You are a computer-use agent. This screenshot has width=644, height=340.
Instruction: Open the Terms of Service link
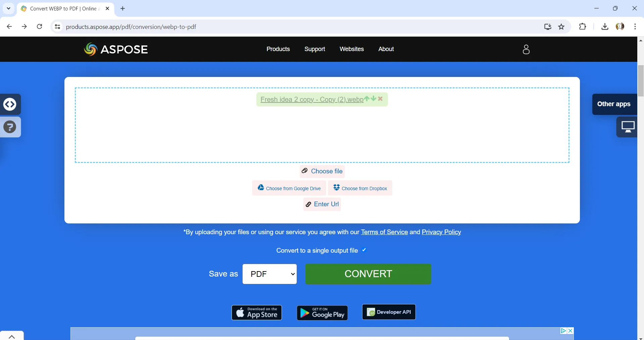(x=384, y=232)
